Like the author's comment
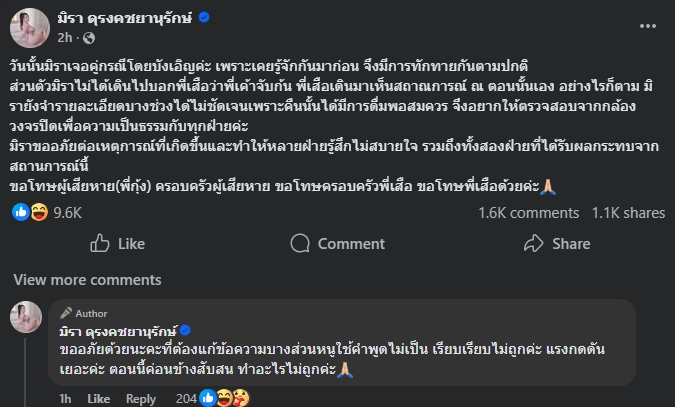Image resolution: width=675 pixels, height=407 pixels. click(99, 399)
